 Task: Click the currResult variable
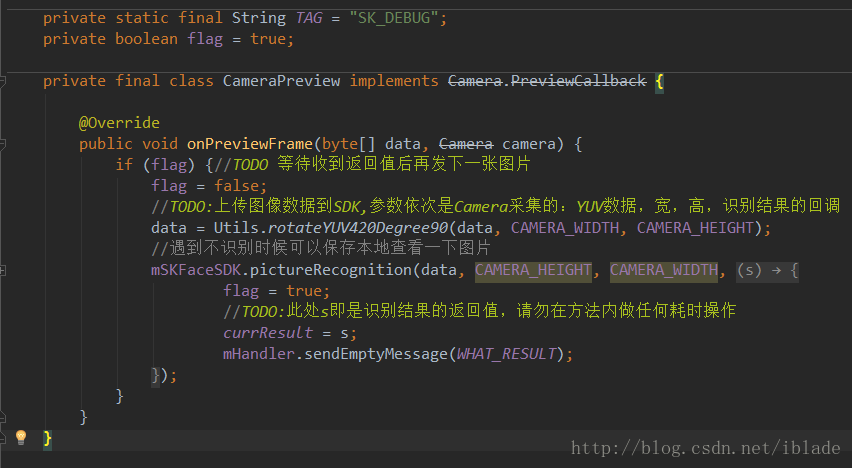268,333
